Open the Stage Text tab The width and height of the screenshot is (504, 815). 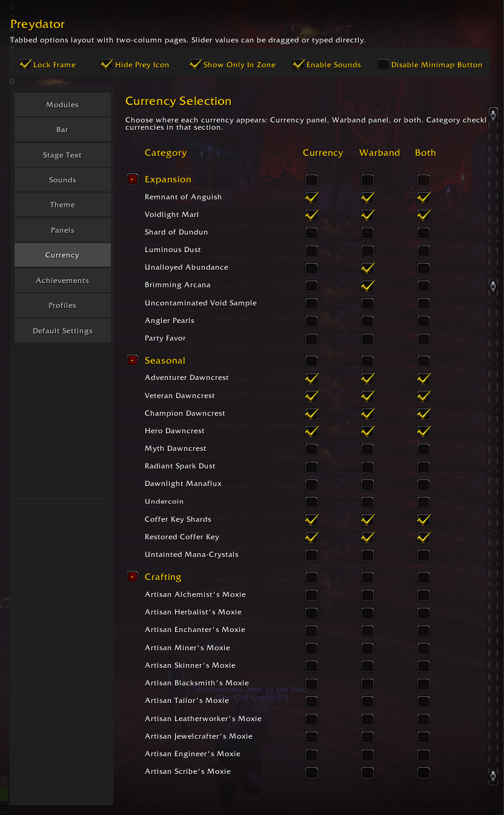click(x=62, y=155)
